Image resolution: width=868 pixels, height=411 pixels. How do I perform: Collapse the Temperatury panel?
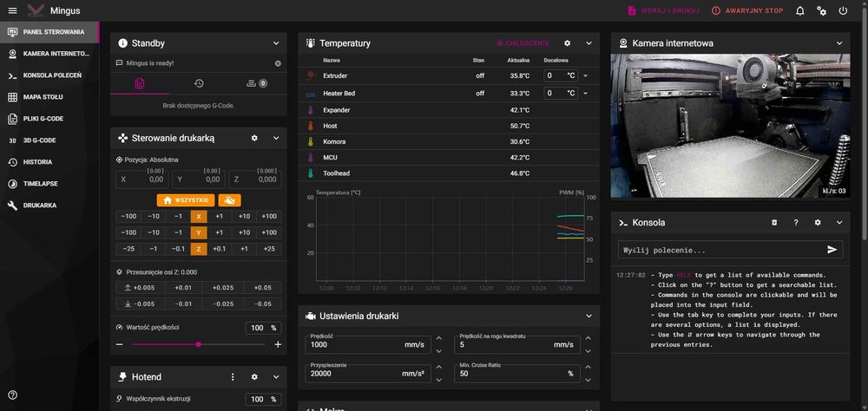(x=589, y=43)
